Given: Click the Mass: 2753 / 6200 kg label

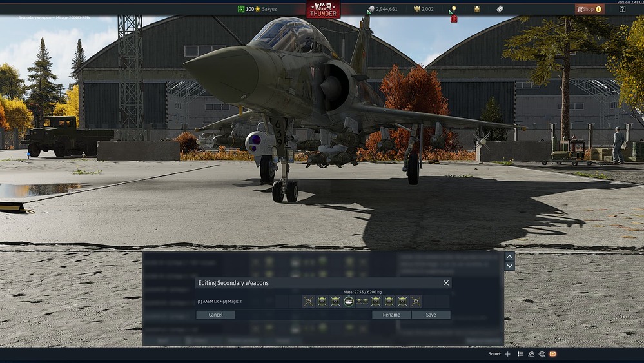Looking at the screenshot, I should click(362, 292).
